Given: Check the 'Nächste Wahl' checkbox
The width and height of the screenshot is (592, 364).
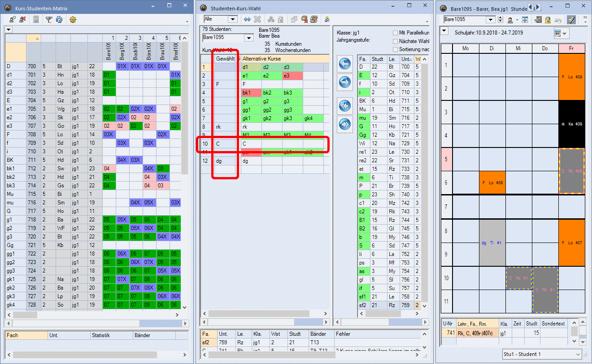Looking at the screenshot, I should point(395,41).
